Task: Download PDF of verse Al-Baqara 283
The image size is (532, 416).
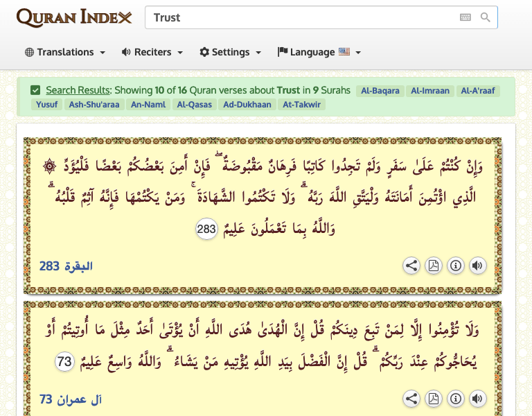Action: click(x=434, y=266)
